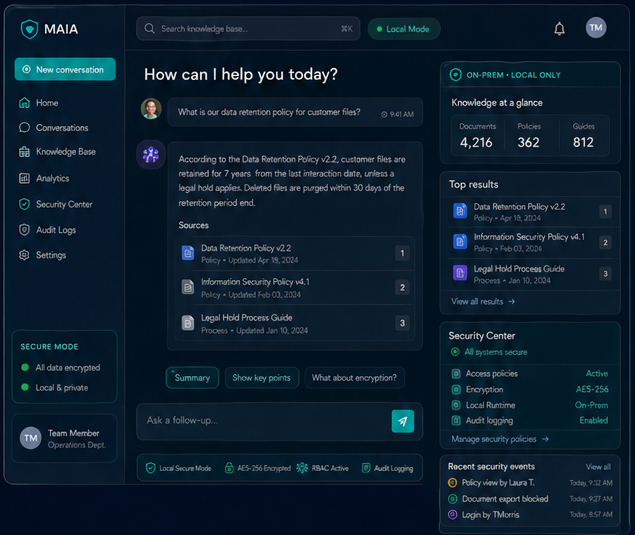Click the search magnifier icon
This screenshot has width=635, height=535.
149,28
